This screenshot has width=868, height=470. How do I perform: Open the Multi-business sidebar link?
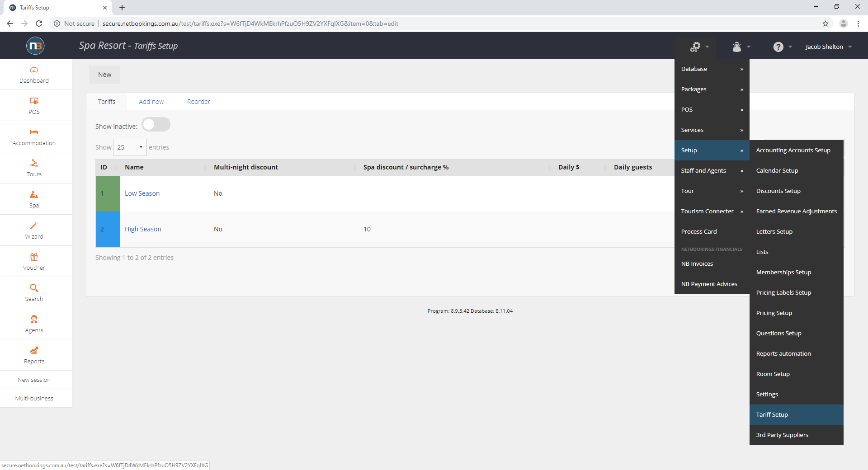tap(34, 399)
